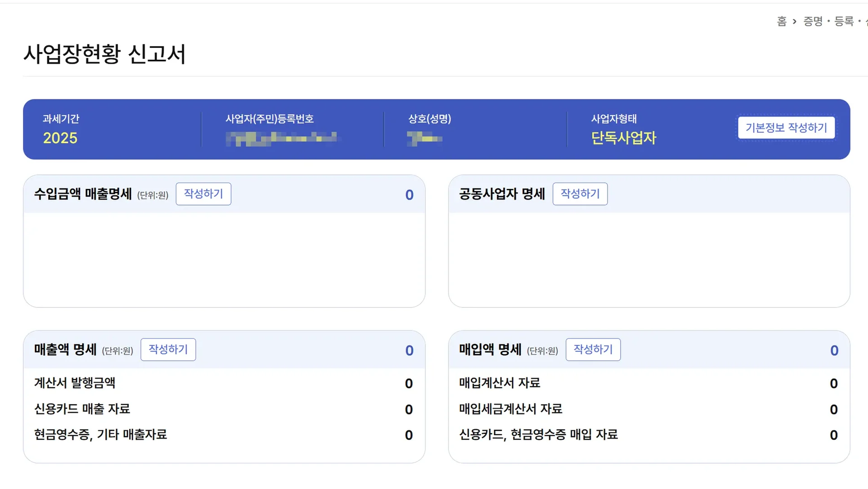Click 작성하기 next to 공동사업자 명세
Screen dimensions: 868x489
(580, 194)
